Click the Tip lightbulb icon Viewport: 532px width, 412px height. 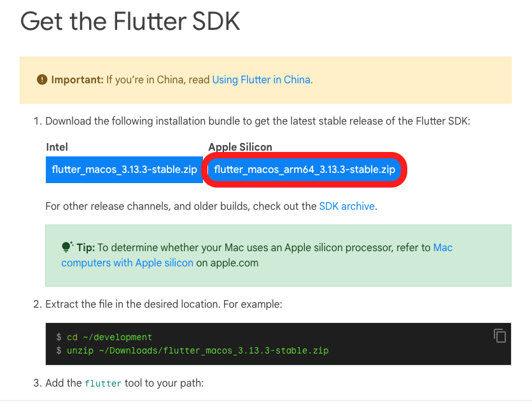[x=67, y=247]
